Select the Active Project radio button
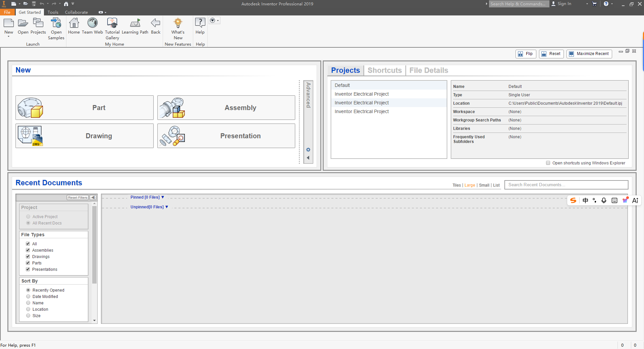Image resolution: width=644 pixels, height=349 pixels. 28,216
